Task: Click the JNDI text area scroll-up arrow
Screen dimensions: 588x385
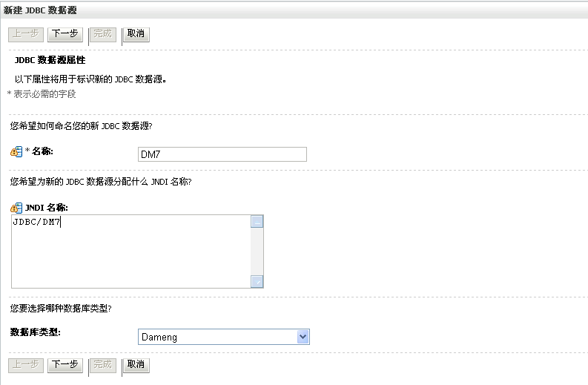Action: 257,221
